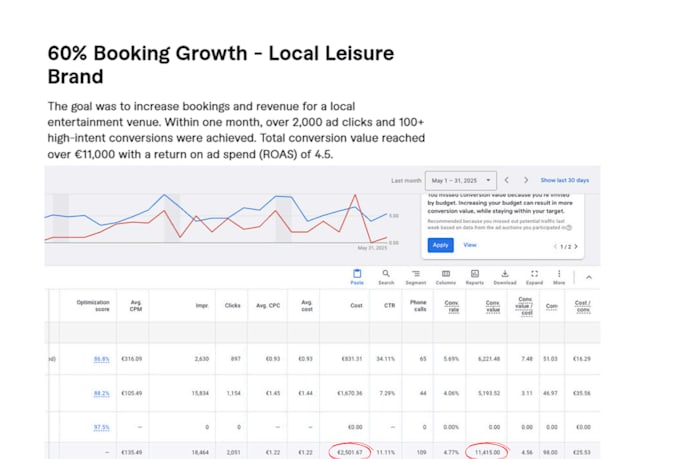Sort by Conv. value / cost column header
This screenshot has width=680, height=459.
525,306
